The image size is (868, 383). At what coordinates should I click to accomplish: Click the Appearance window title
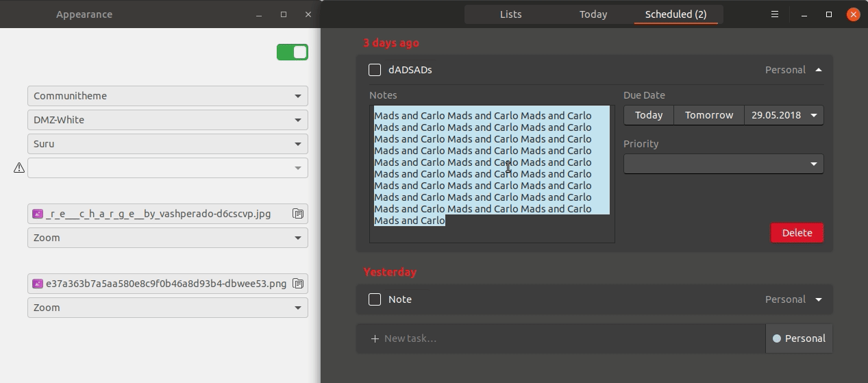click(84, 14)
